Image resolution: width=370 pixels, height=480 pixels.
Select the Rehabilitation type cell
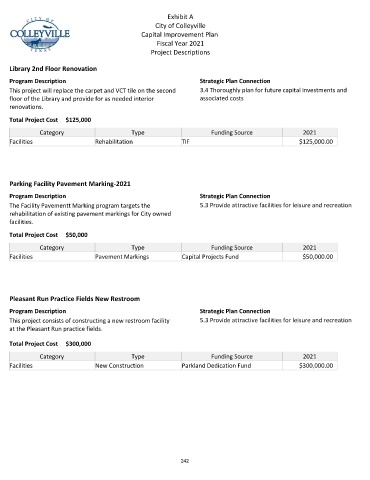[x=138, y=142]
